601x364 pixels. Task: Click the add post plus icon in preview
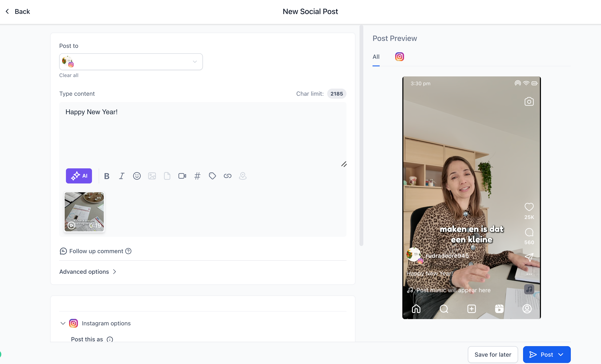click(x=471, y=309)
